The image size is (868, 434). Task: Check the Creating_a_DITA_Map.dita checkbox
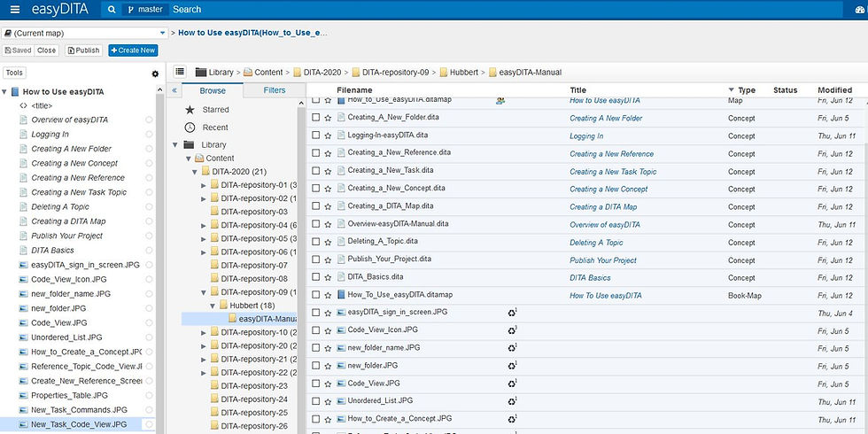[x=315, y=206]
